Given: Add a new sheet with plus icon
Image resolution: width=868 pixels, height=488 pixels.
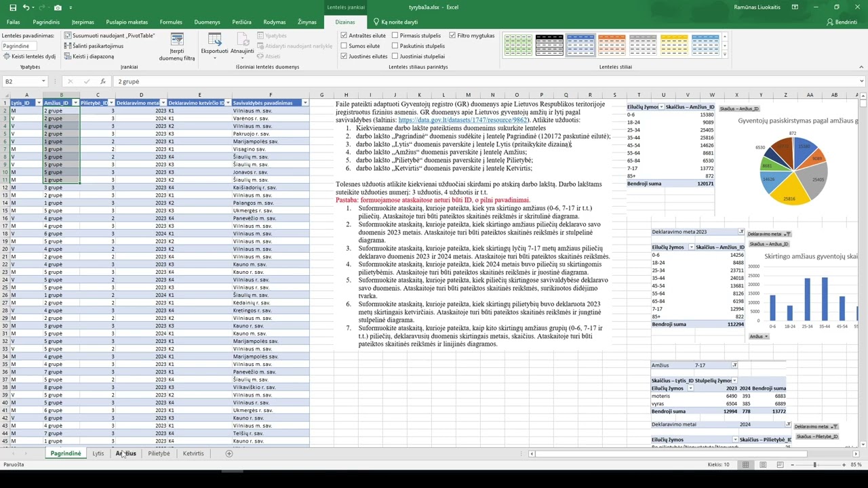Looking at the screenshot, I should [229, 453].
